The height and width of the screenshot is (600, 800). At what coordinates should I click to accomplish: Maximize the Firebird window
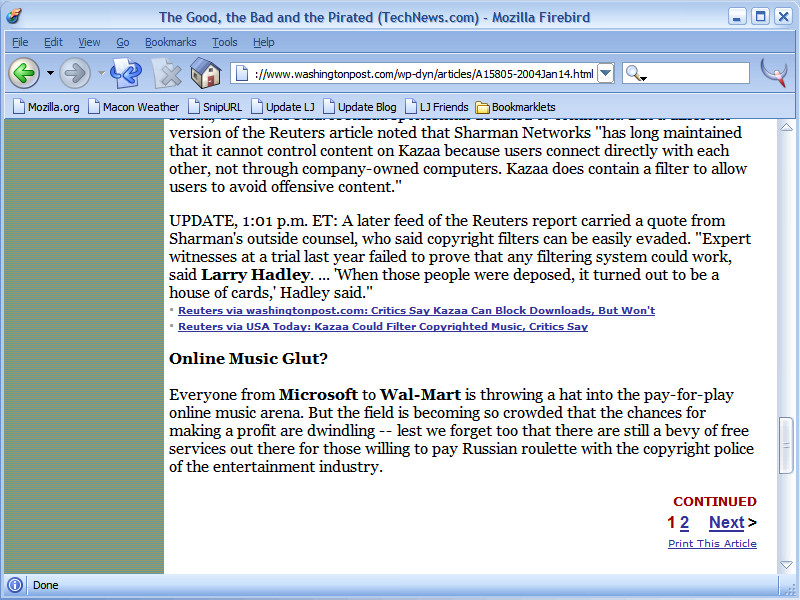[x=760, y=16]
